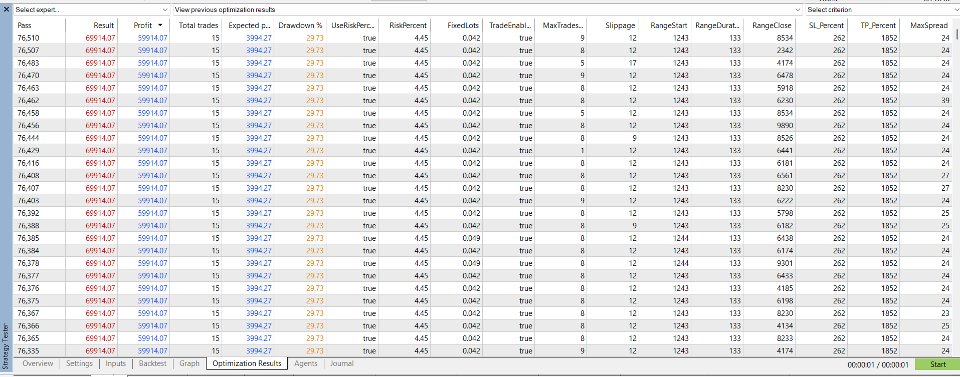
Task: Open the Backtest tab
Action: tap(152, 364)
